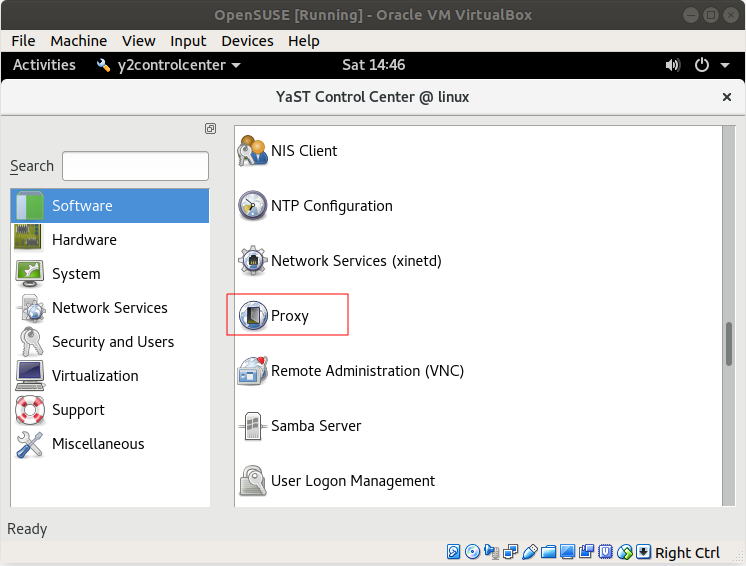Viewport: 746px width, 566px height.
Task: Click the Activities button
Action: point(44,65)
